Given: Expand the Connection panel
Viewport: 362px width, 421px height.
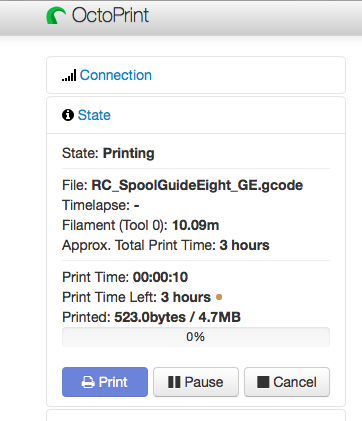Looking at the screenshot, I should (116, 75).
